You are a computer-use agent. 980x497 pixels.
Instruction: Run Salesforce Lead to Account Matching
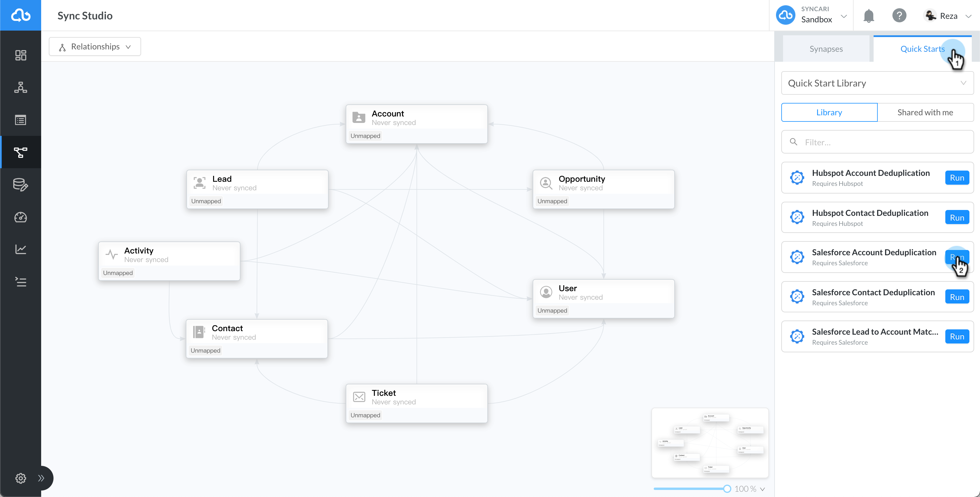(957, 336)
